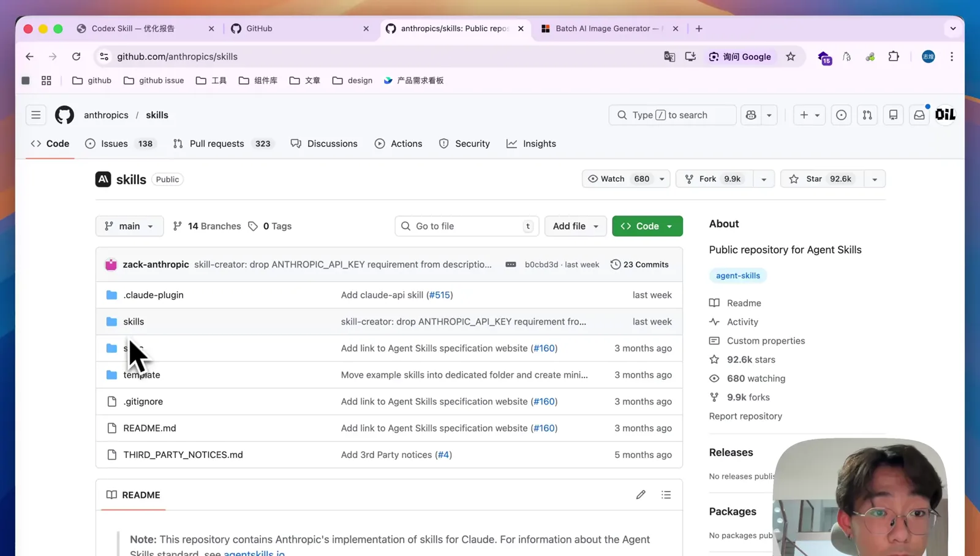Switch to the Security tab
Image resolution: width=980 pixels, height=556 pixels.
[x=465, y=144]
